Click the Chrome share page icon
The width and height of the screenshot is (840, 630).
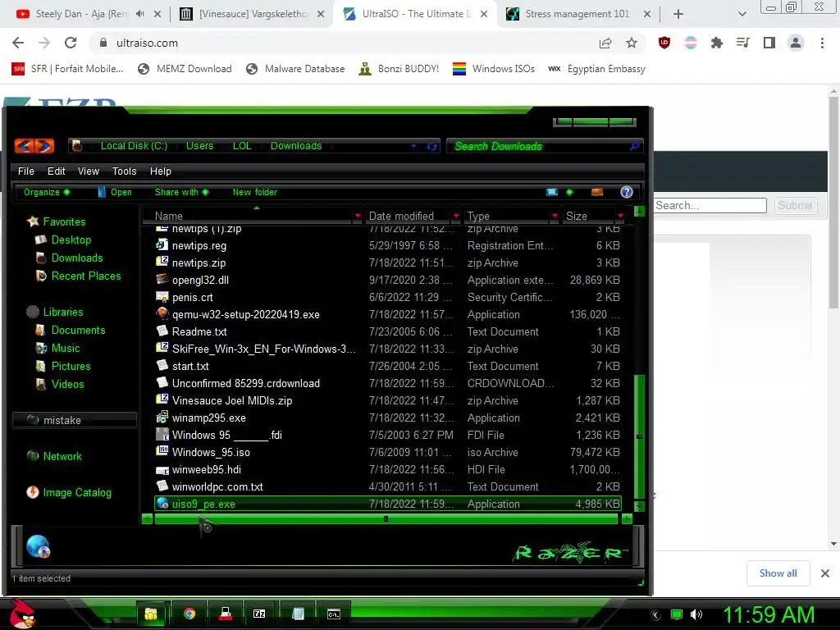605,43
